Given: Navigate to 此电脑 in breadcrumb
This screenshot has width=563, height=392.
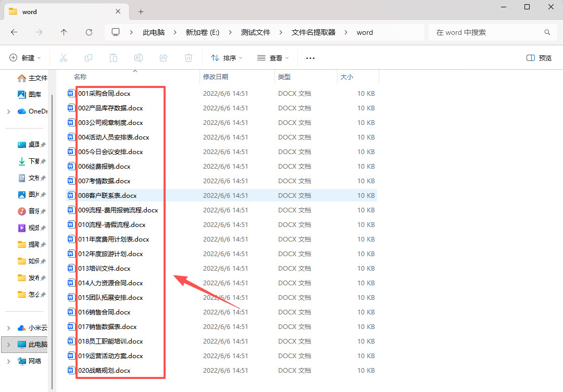Looking at the screenshot, I should (x=154, y=32).
